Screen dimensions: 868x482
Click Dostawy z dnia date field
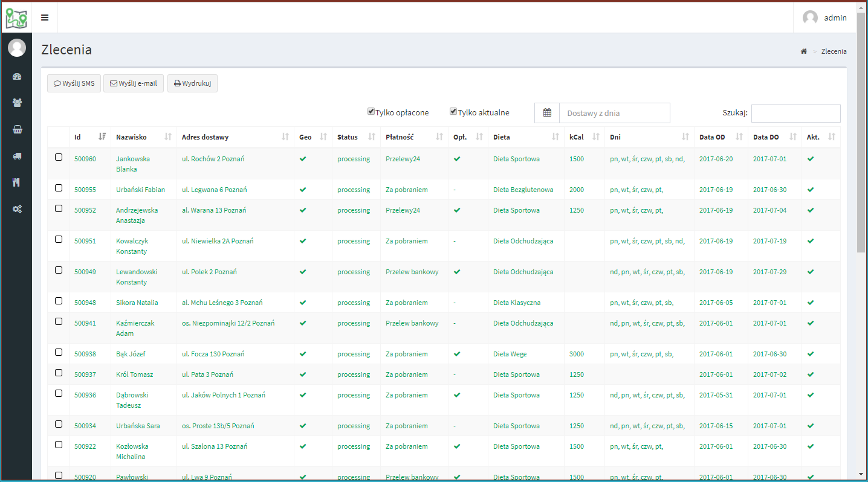click(615, 113)
